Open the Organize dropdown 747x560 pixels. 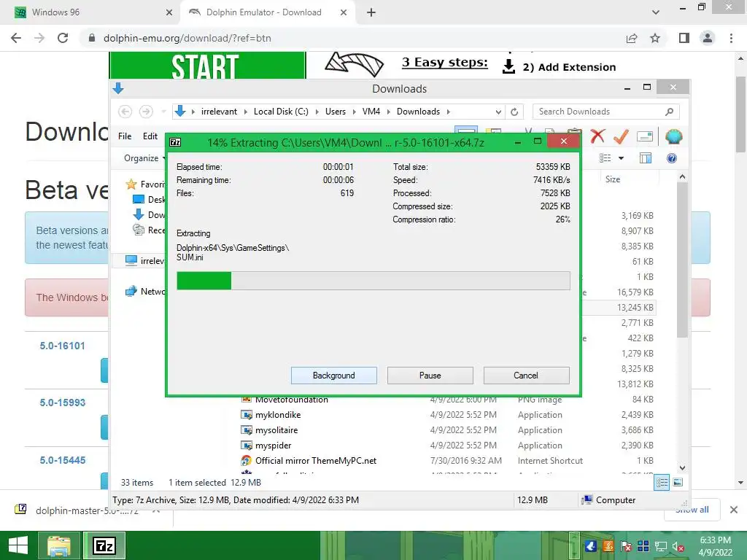[144, 158]
